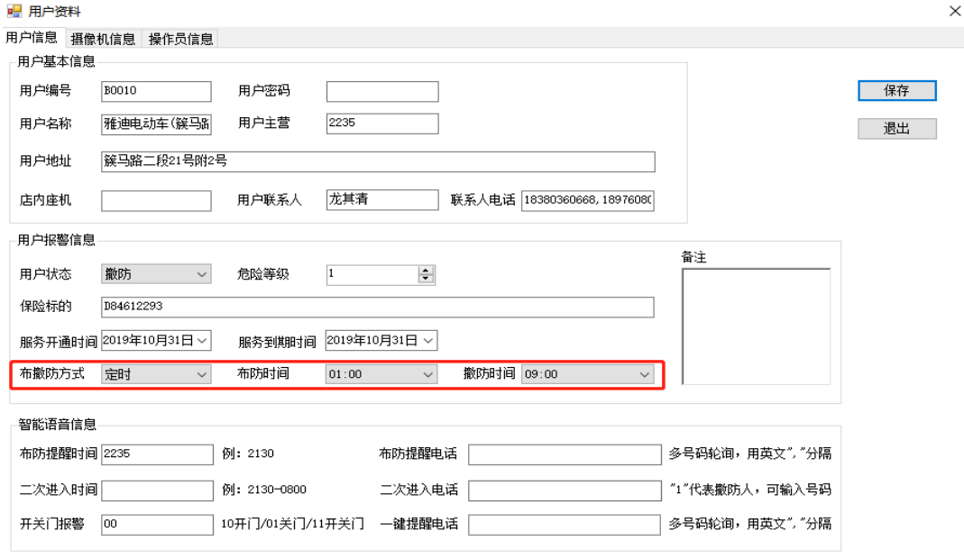This screenshot has height=560, width=964.
Task: Click the 布防提醒电话 input field
Action: [565, 454]
